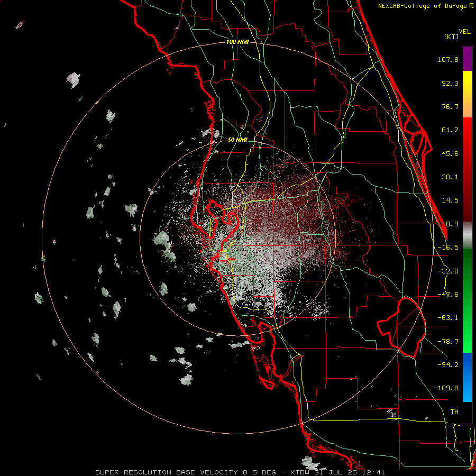
Task: Click the VEL legend title
Action: click(464, 32)
